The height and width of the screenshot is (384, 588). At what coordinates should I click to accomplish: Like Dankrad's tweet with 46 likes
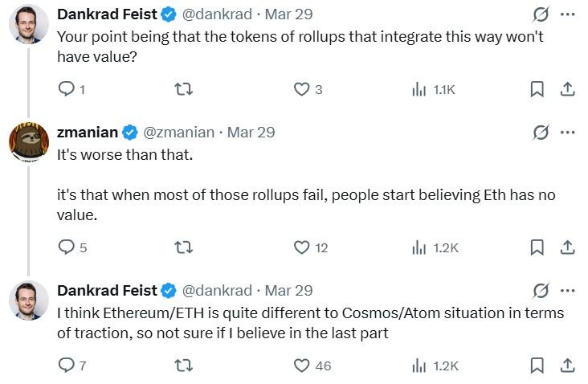[x=301, y=366]
